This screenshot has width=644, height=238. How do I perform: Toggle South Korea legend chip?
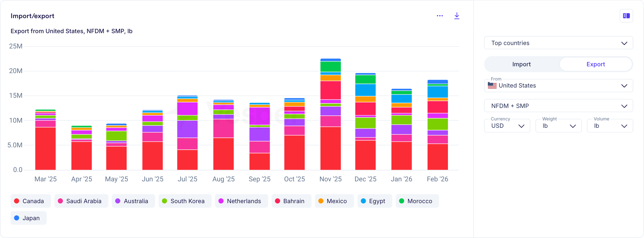click(185, 201)
